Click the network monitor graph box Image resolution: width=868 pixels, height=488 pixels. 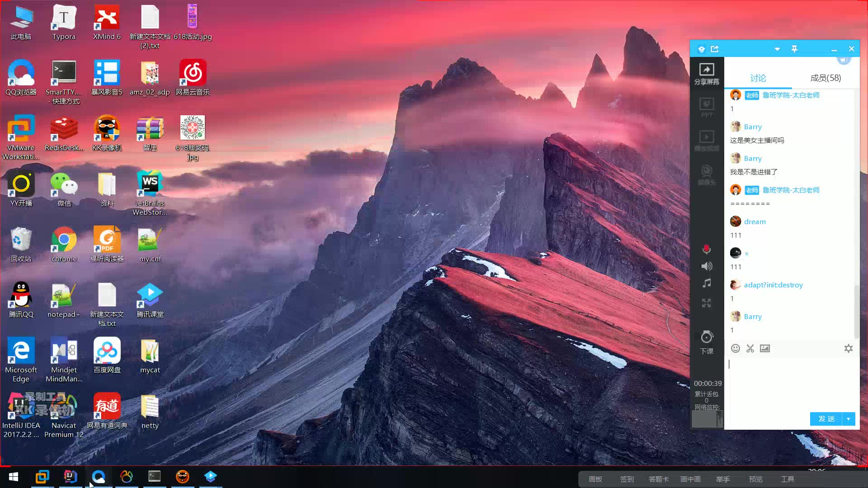pos(707,419)
